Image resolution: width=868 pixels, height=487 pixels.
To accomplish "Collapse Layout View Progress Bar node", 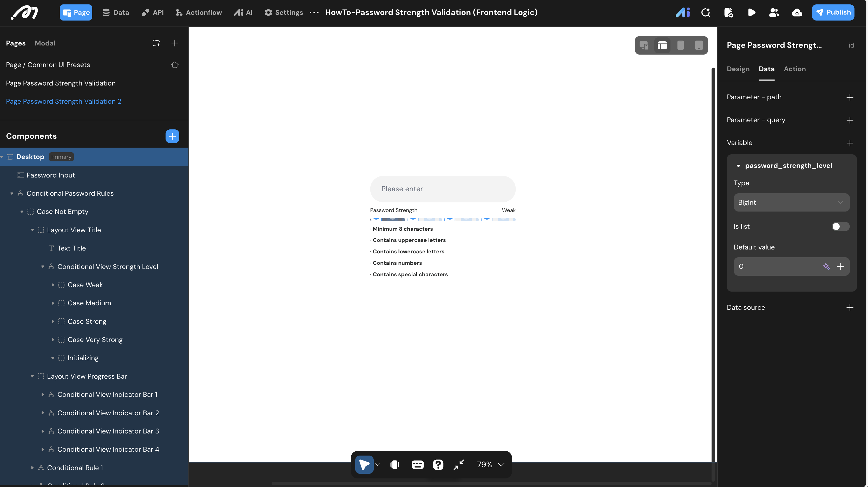I will tap(32, 376).
